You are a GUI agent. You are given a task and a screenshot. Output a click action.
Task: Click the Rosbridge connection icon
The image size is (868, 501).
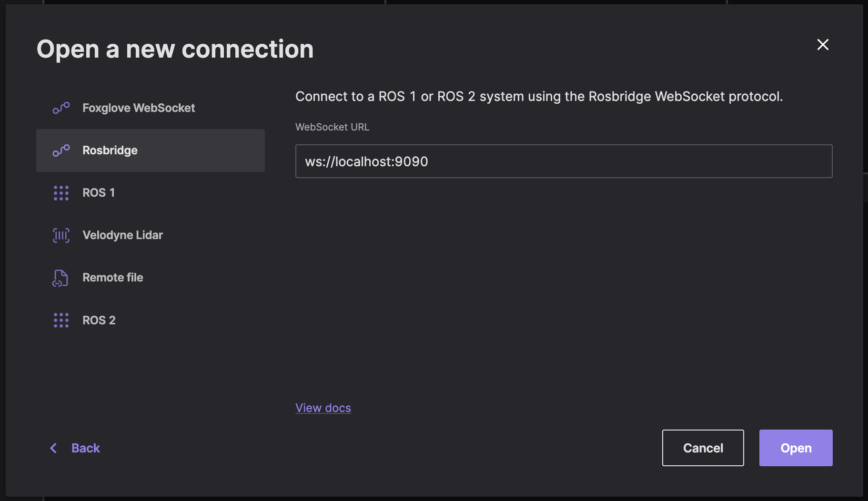click(61, 150)
